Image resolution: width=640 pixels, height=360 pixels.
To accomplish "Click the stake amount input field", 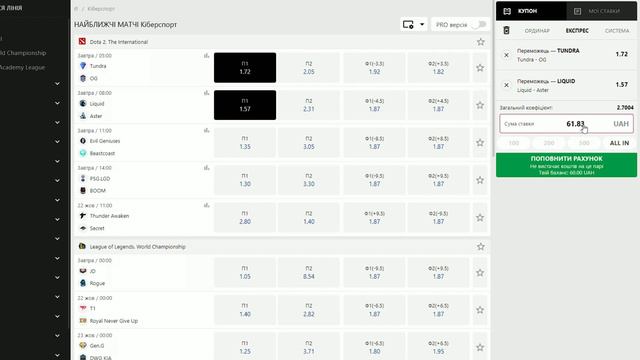I will (567, 124).
